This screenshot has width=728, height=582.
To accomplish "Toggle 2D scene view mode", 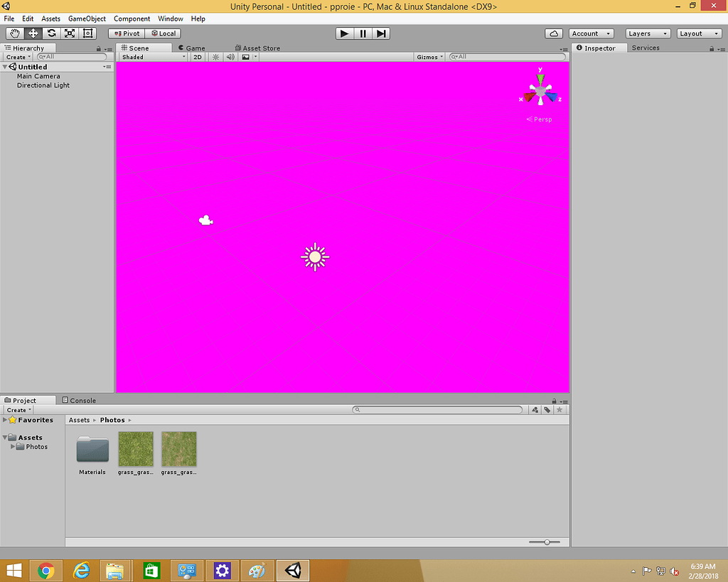I will 197,57.
